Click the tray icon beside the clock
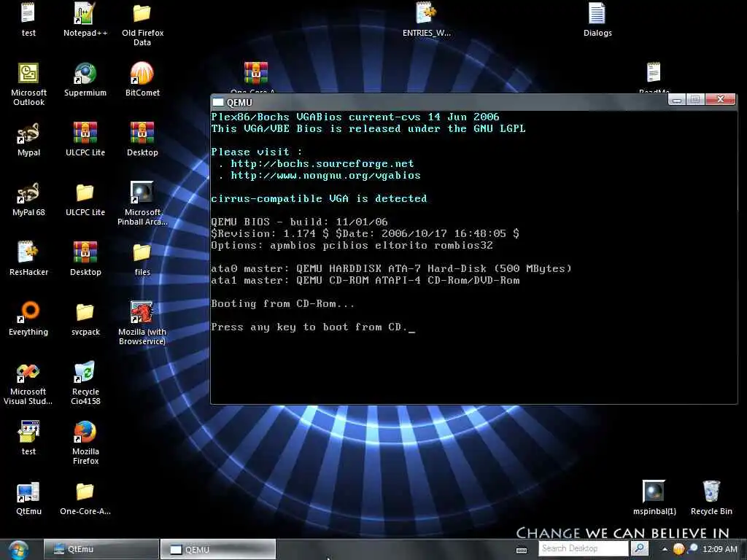Screen dimensions: 747x560 click(x=692, y=549)
